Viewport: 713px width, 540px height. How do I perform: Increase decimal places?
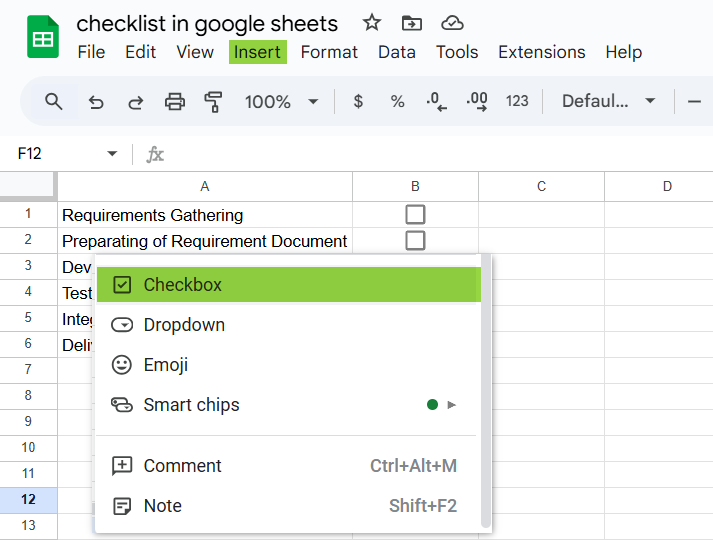tap(477, 101)
